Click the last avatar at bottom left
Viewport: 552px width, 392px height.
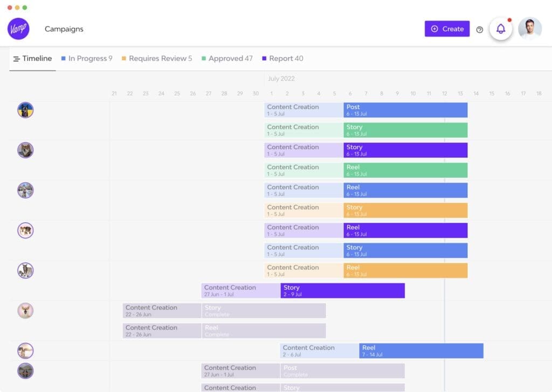point(25,371)
